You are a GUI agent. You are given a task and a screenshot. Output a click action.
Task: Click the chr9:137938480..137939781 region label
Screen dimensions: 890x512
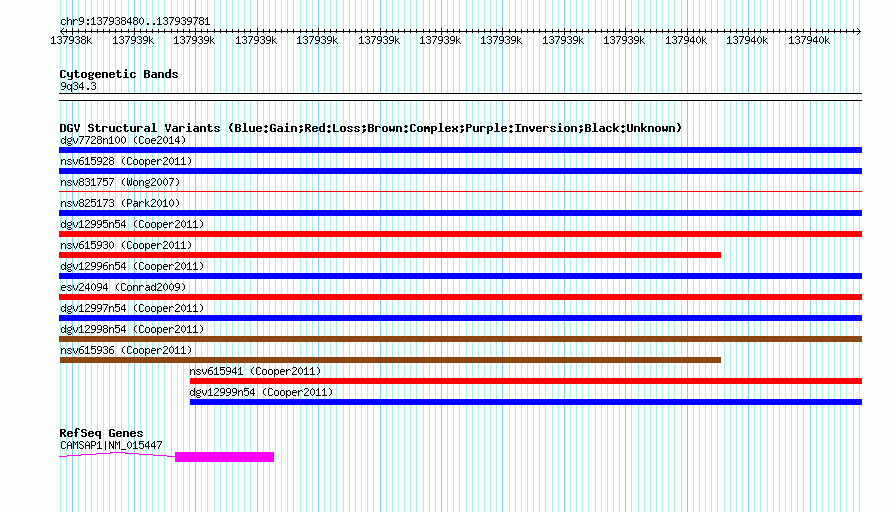(135, 22)
